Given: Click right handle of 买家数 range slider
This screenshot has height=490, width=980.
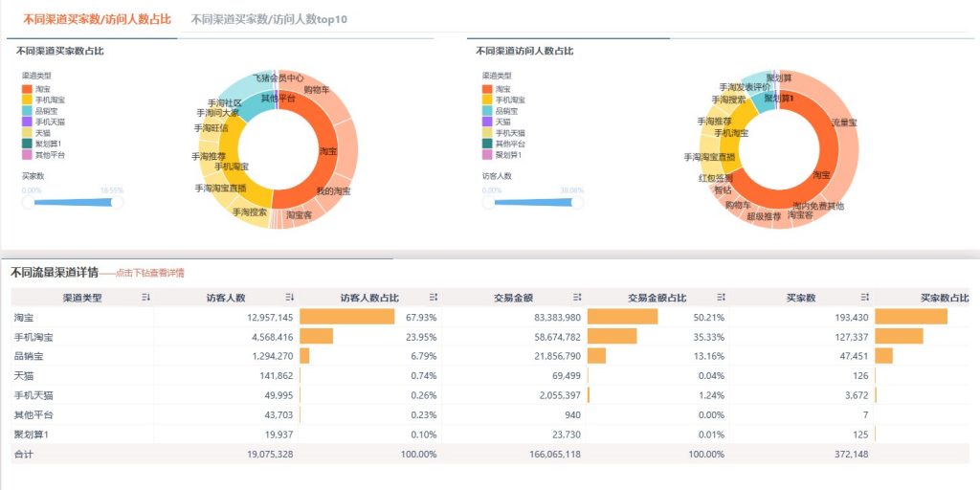Looking at the screenshot, I should coord(117,203).
